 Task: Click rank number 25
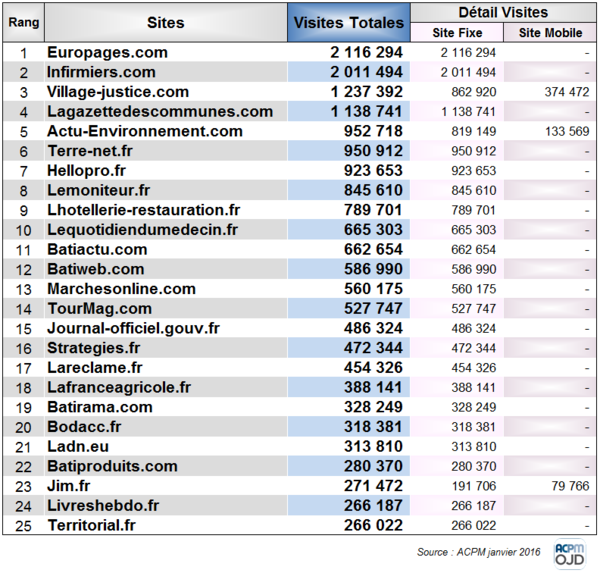coord(23,526)
